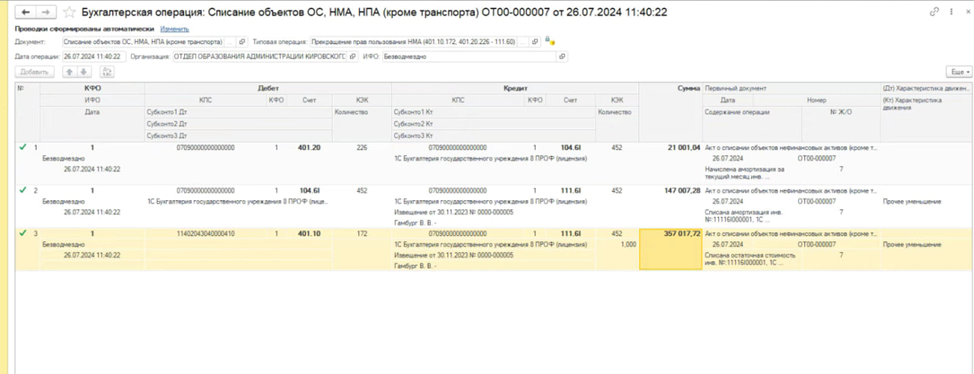Click the Добавить button

35,72
